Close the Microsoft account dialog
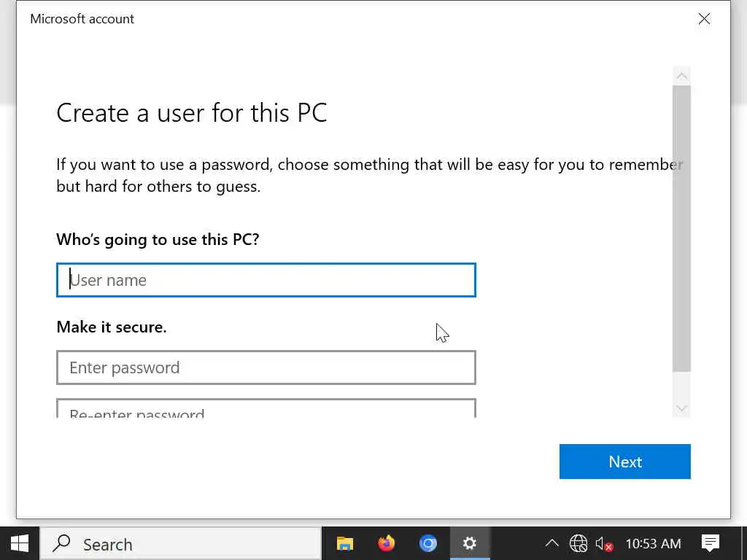The image size is (747, 560). click(704, 18)
